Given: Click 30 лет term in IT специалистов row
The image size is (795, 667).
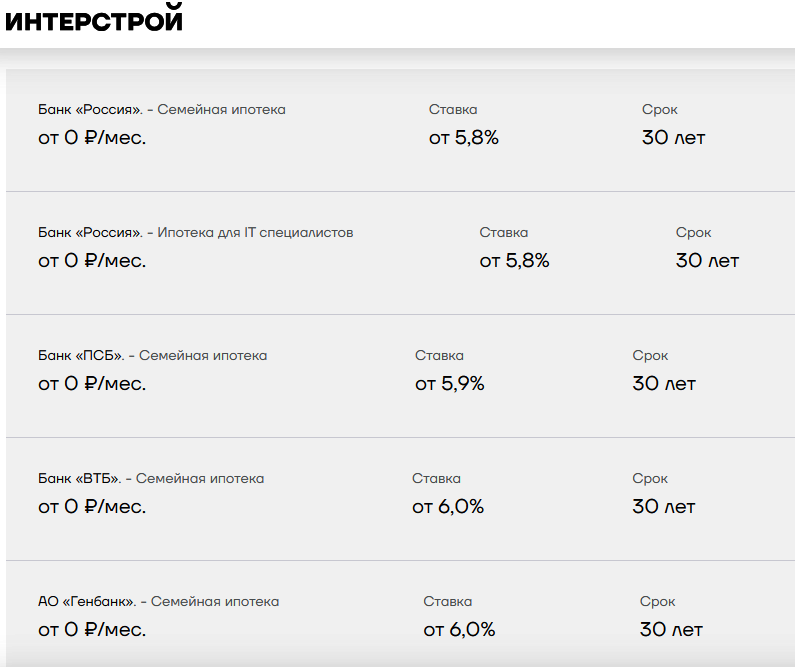Looking at the screenshot, I should (707, 261).
